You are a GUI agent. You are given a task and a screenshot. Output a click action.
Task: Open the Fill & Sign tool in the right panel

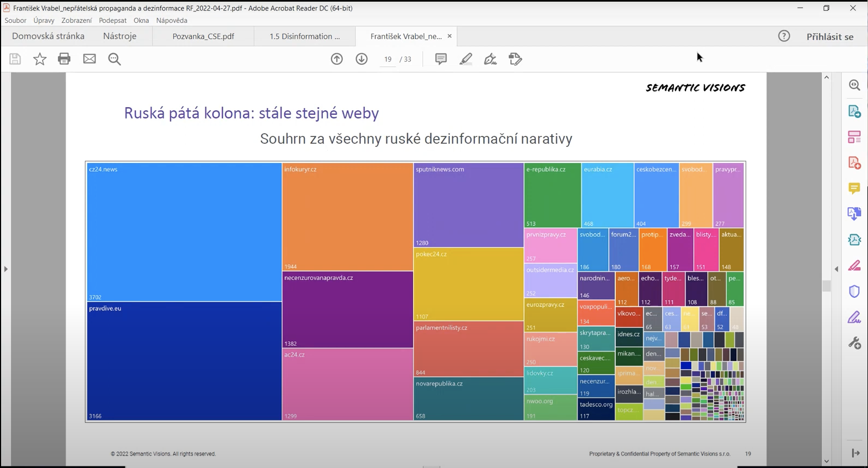(854, 317)
